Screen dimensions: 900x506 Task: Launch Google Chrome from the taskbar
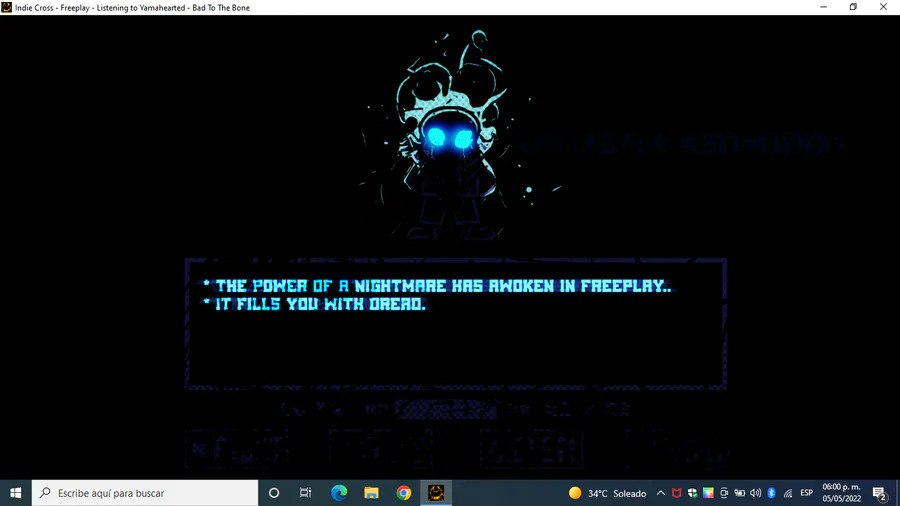pyautogui.click(x=404, y=493)
